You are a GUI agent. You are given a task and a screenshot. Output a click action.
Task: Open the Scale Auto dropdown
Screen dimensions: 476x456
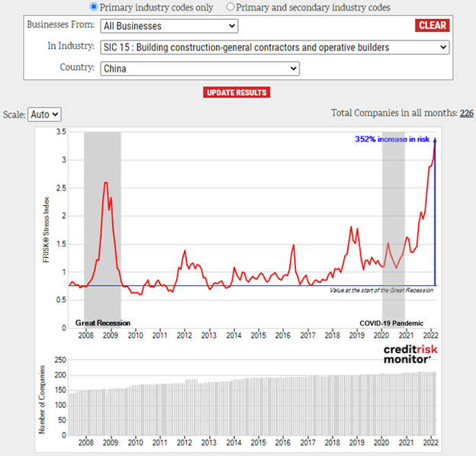(x=44, y=114)
